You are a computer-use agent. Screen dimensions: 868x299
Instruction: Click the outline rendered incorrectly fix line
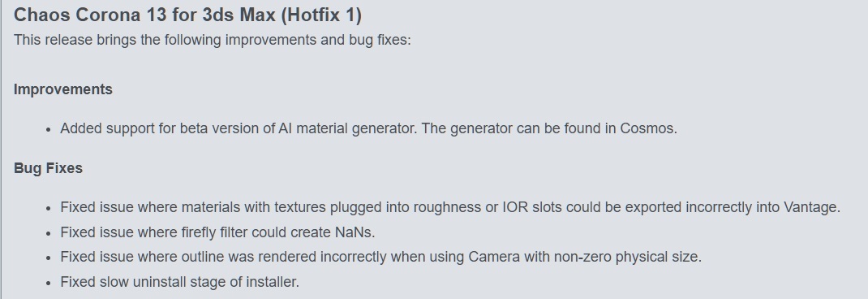pos(380,258)
